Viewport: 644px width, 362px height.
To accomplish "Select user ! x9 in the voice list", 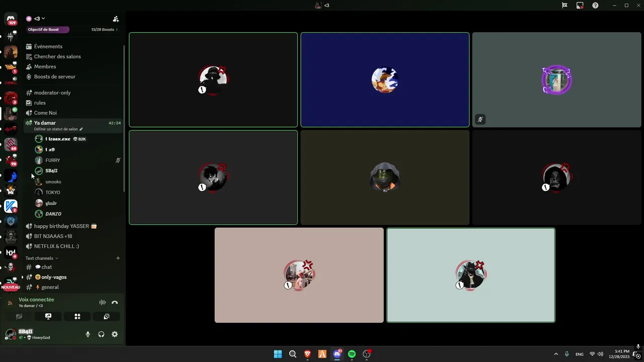I will (x=50, y=149).
